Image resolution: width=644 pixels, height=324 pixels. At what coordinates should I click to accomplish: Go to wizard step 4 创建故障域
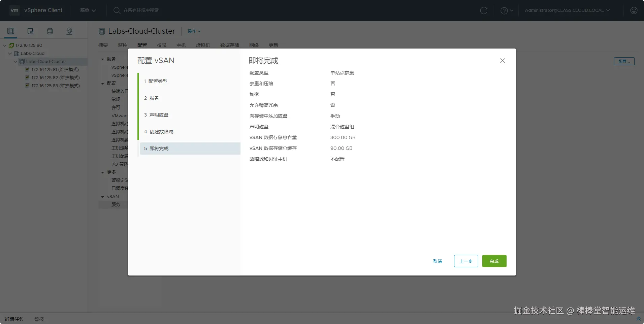point(190,132)
